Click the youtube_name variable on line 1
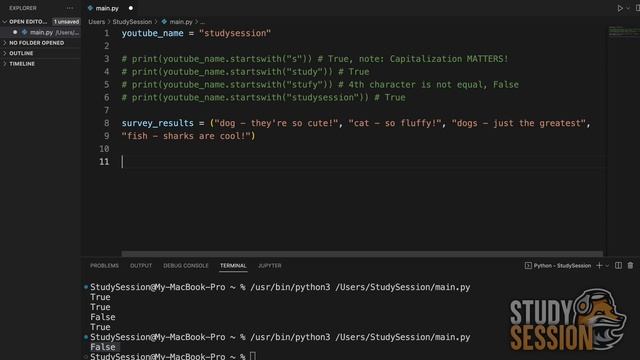The image size is (640, 360). (152, 33)
